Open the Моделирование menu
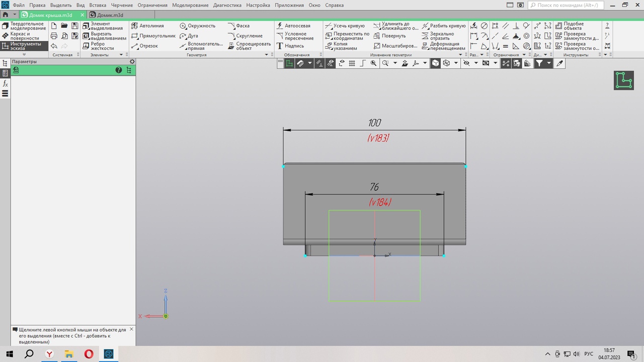 190,5
